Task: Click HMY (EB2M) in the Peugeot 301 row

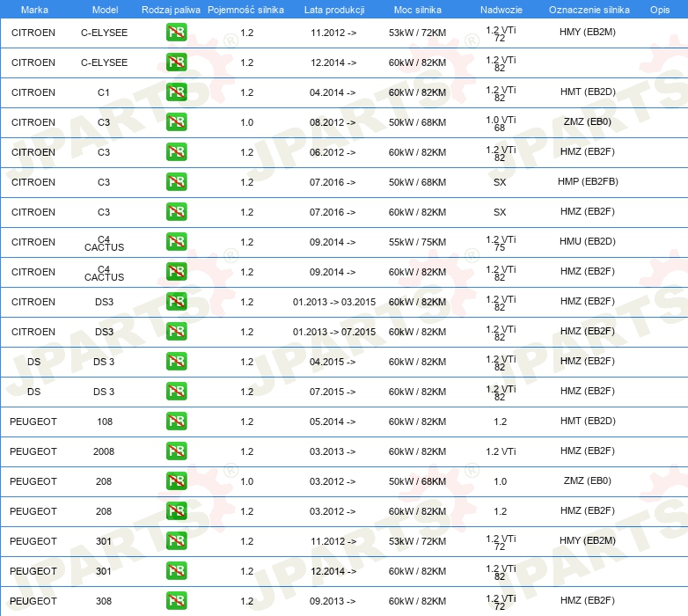Action: (x=588, y=540)
